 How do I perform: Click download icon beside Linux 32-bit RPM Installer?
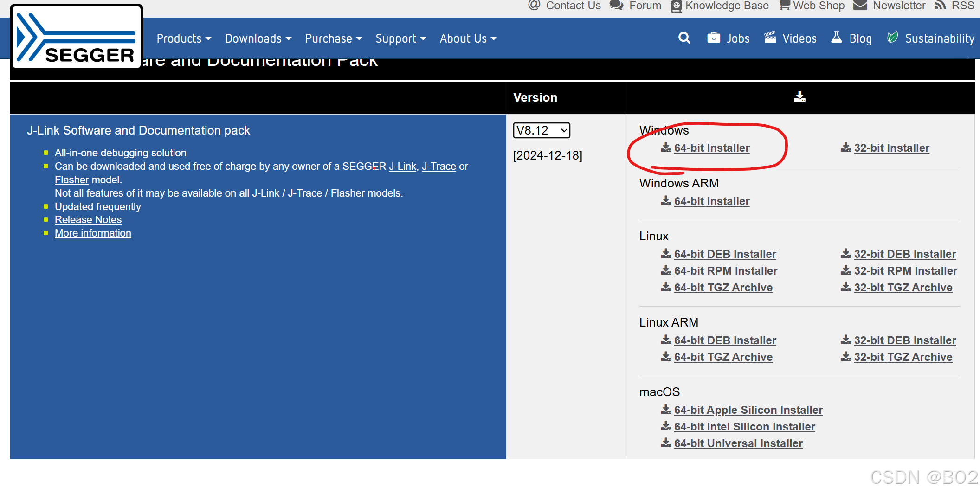[846, 270]
